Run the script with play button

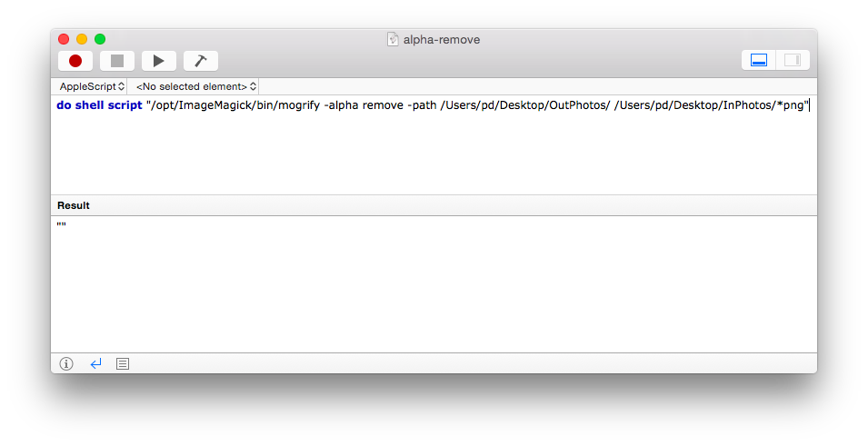pos(159,61)
